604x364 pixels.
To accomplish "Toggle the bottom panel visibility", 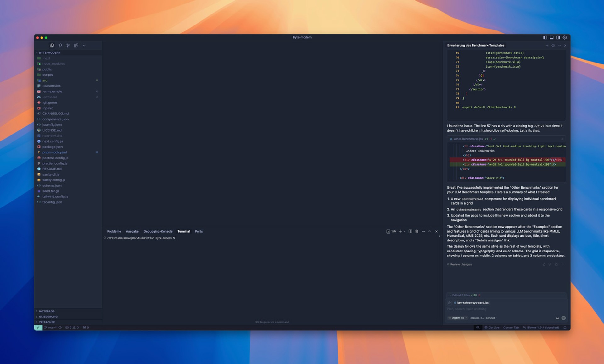I will click(551, 37).
